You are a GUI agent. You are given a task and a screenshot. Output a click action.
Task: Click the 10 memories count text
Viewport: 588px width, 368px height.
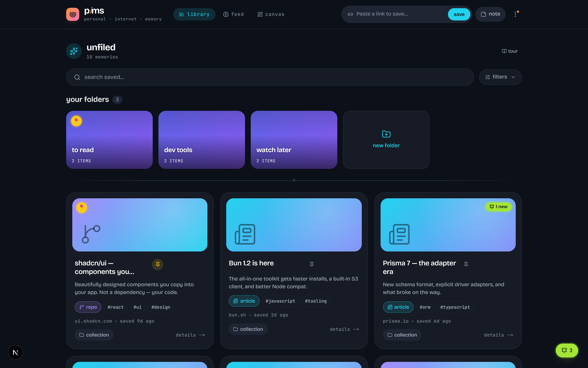click(102, 57)
